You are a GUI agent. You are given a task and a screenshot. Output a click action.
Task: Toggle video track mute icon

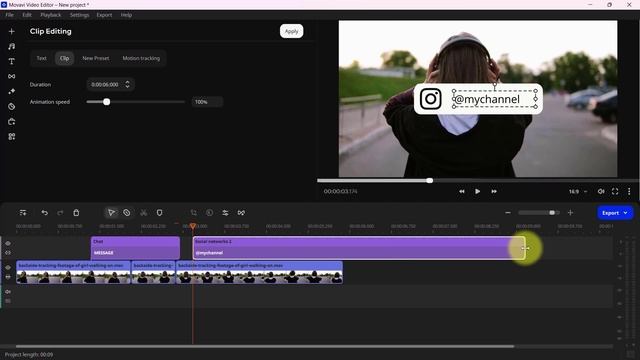click(x=8, y=277)
